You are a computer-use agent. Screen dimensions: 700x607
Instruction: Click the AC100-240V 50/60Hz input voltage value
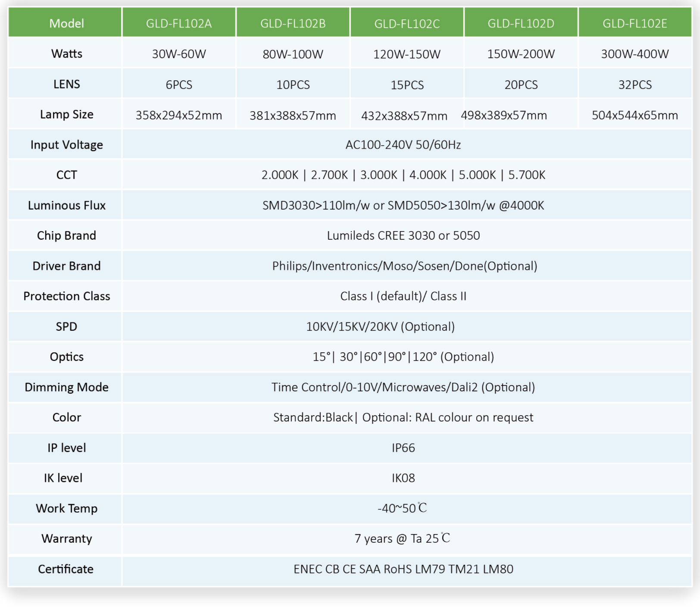click(403, 145)
